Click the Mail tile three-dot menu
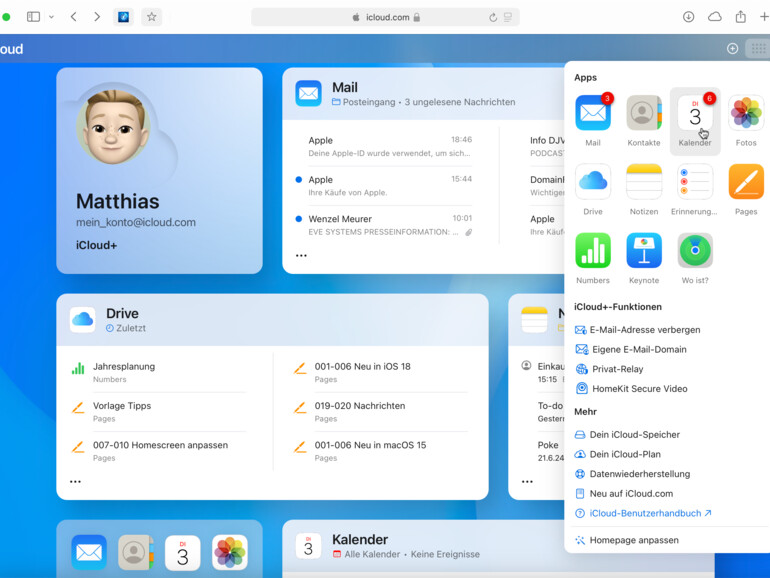Viewport: 770px width, 578px height. click(301, 255)
